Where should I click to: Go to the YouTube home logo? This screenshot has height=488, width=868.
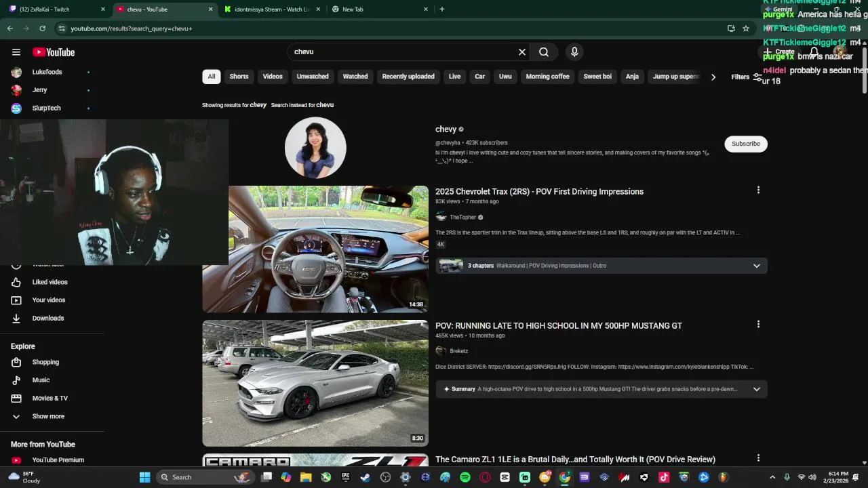click(54, 52)
